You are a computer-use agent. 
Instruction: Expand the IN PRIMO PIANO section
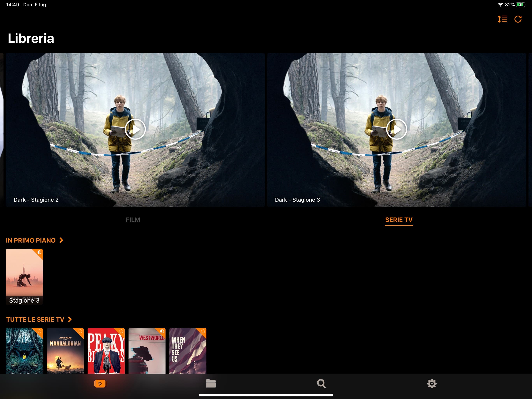click(34, 240)
